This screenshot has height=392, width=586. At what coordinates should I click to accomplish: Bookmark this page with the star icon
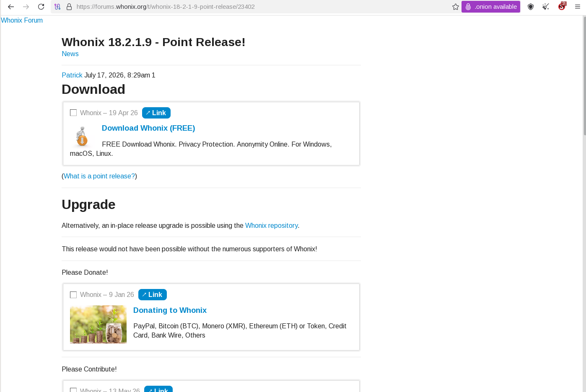(x=456, y=7)
